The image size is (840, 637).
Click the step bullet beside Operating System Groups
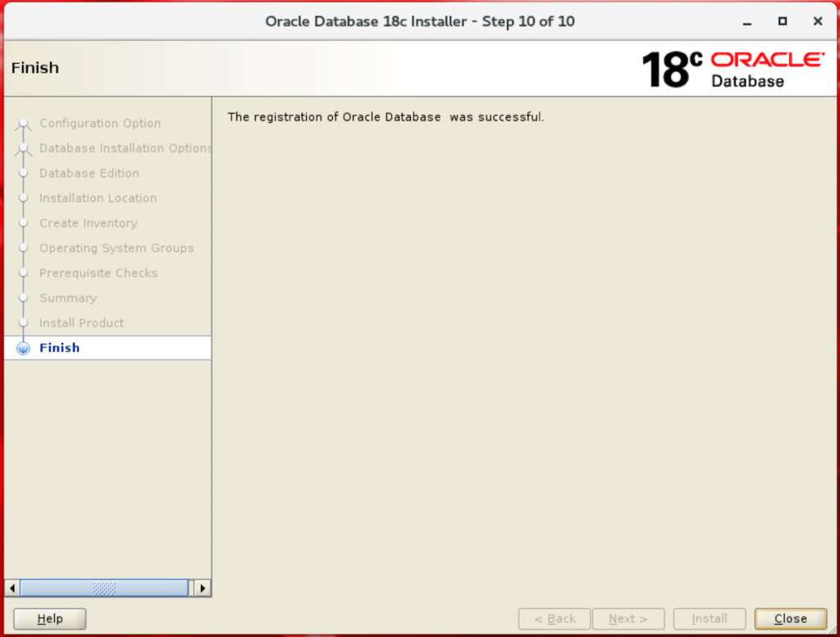tap(23, 248)
